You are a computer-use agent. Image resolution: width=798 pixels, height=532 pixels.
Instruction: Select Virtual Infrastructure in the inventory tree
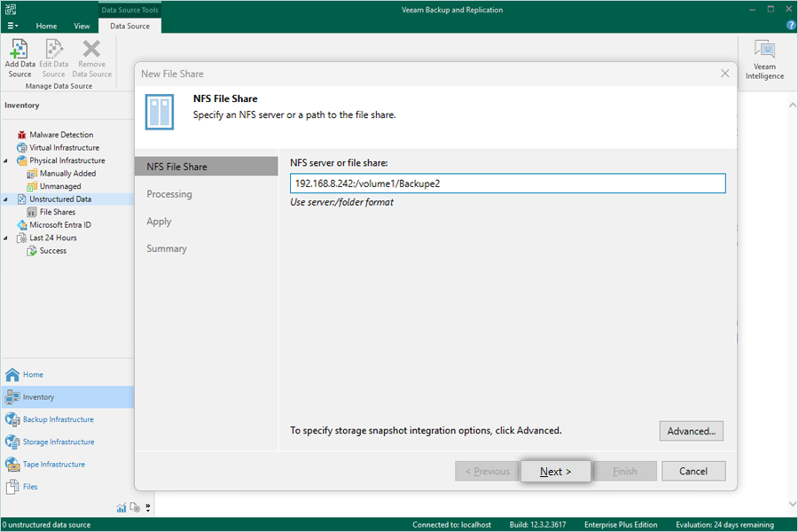[x=64, y=148]
